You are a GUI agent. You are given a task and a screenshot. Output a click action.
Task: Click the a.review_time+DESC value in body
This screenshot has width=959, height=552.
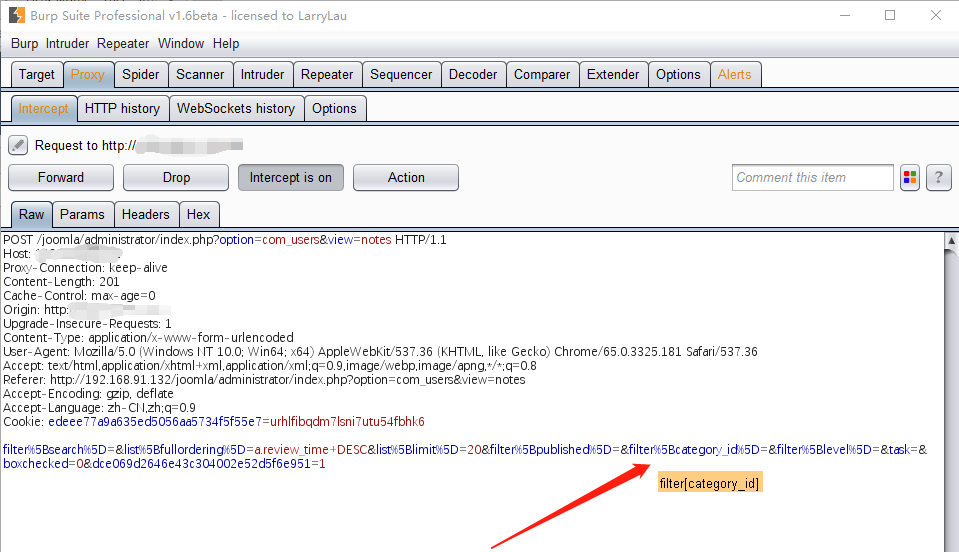pos(311,450)
